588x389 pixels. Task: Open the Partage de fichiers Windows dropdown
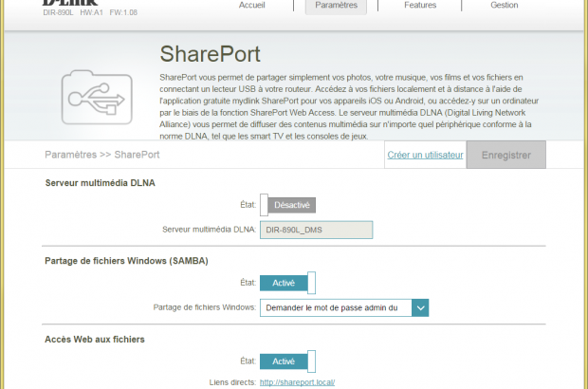pos(336,307)
